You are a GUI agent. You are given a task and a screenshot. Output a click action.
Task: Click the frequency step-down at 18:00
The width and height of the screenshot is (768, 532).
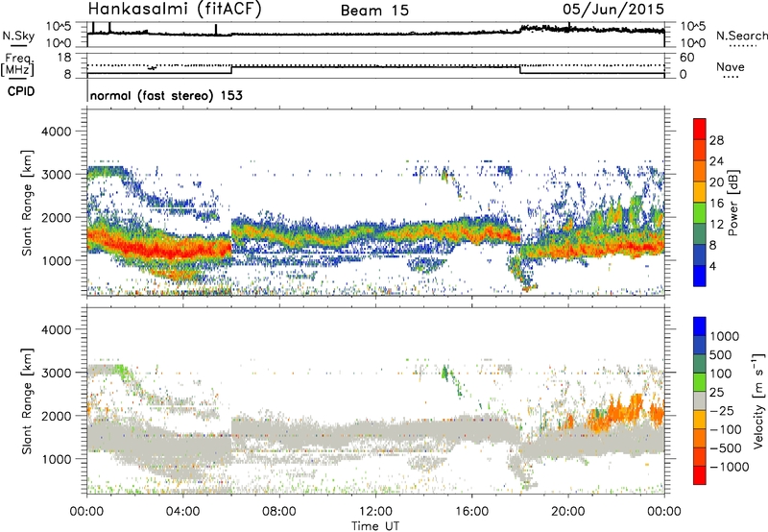520,70
